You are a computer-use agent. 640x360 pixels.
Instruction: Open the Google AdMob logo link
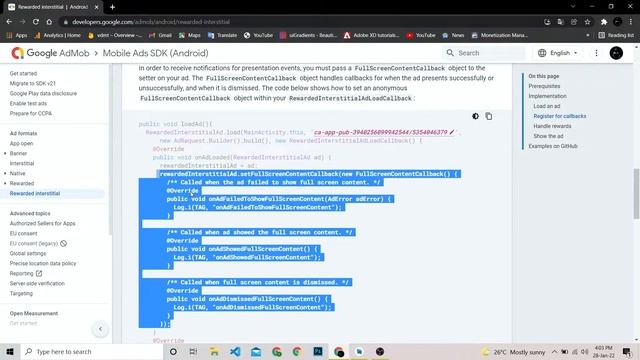[x=50, y=53]
